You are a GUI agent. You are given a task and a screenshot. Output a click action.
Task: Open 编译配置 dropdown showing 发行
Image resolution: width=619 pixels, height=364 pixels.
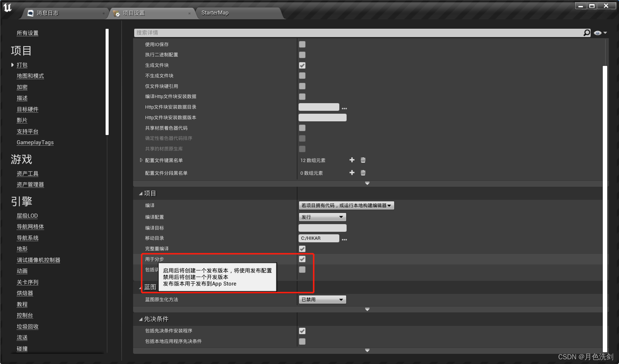pyautogui.click(x=322, y=217)
